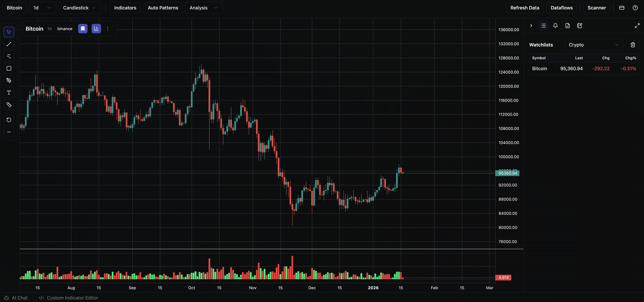Screen dimensions: 644x302
Task: Change the Crypto watchlist selection dropdown
Action: pos(594,45)
